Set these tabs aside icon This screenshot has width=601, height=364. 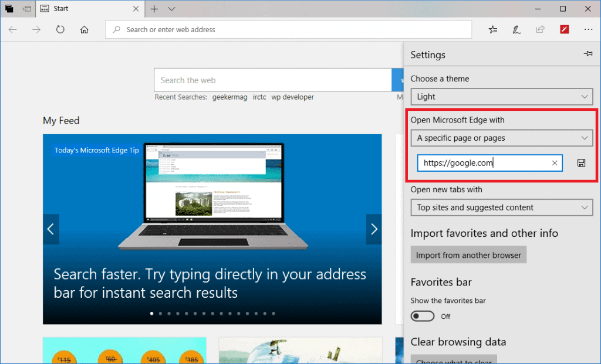27,9
